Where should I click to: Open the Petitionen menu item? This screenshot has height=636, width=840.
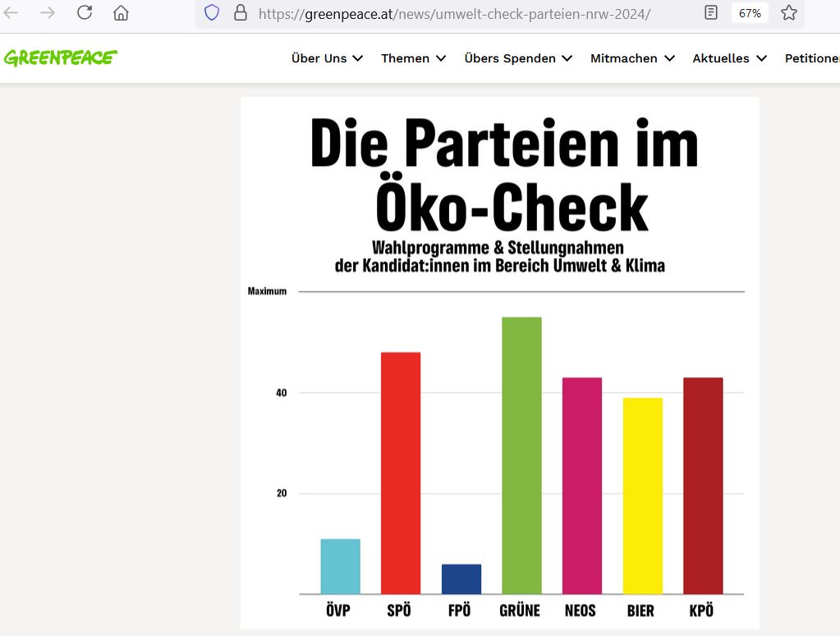click(812, 58)
